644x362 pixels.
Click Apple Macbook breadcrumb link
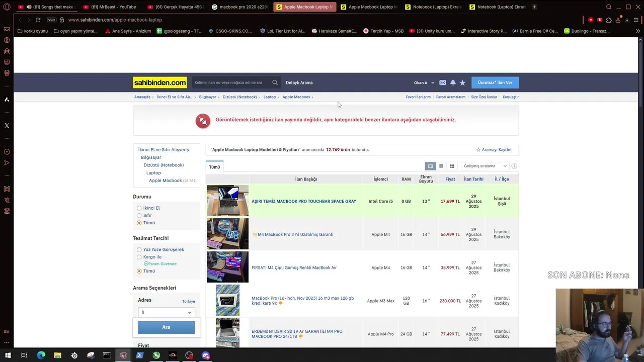[296, 97]
